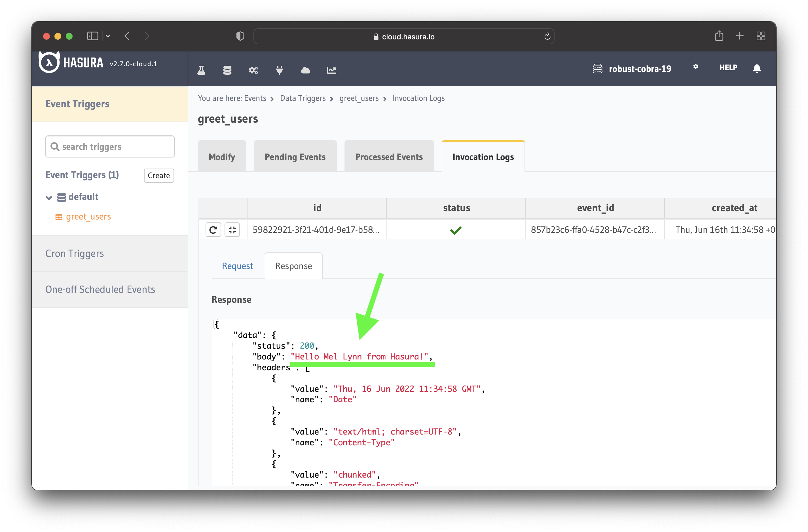The image size is (808, 532).
Task: Switch to the Pending Events tab
Action: coord(295,156)
